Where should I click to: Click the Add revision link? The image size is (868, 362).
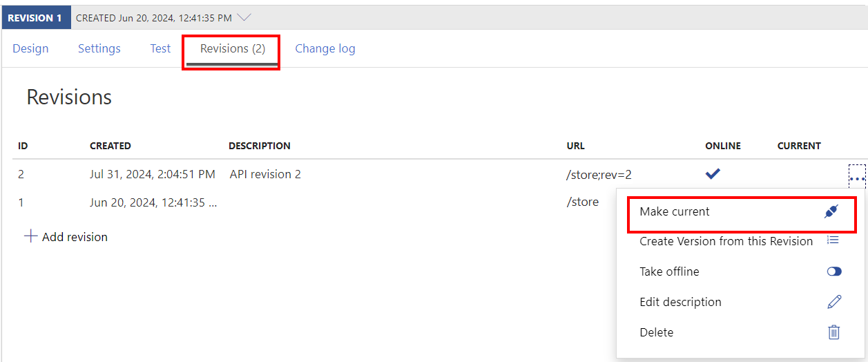75,237
